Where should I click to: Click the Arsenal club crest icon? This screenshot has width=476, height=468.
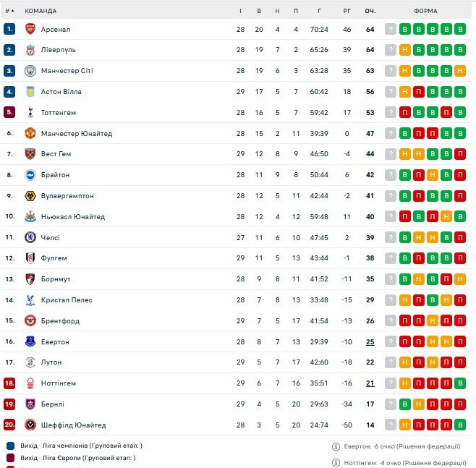tap(30, 29)
